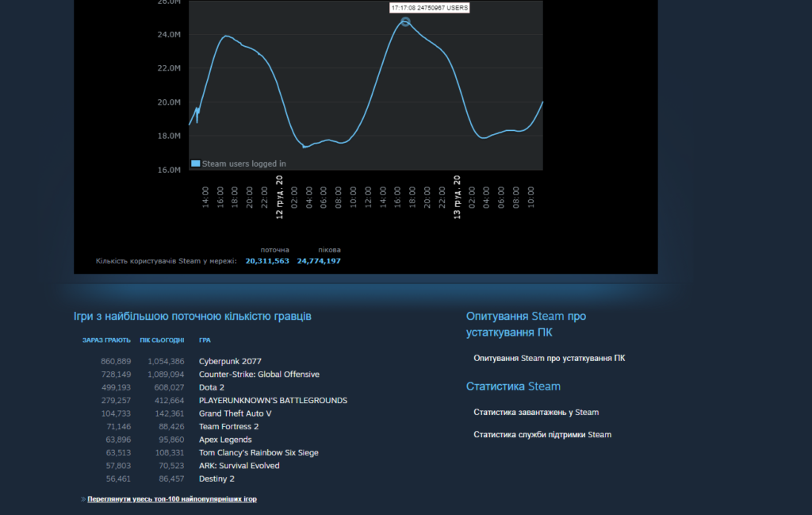Click the 'Статистика Steam' heading
812x515 pixels.
(513, 386)
